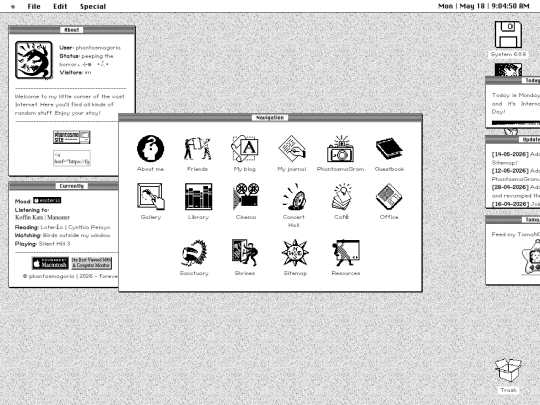Click the badge embed code text box
Image resolution: width=540 pixels, height=405 pixels.
click(x=72, y=158)
